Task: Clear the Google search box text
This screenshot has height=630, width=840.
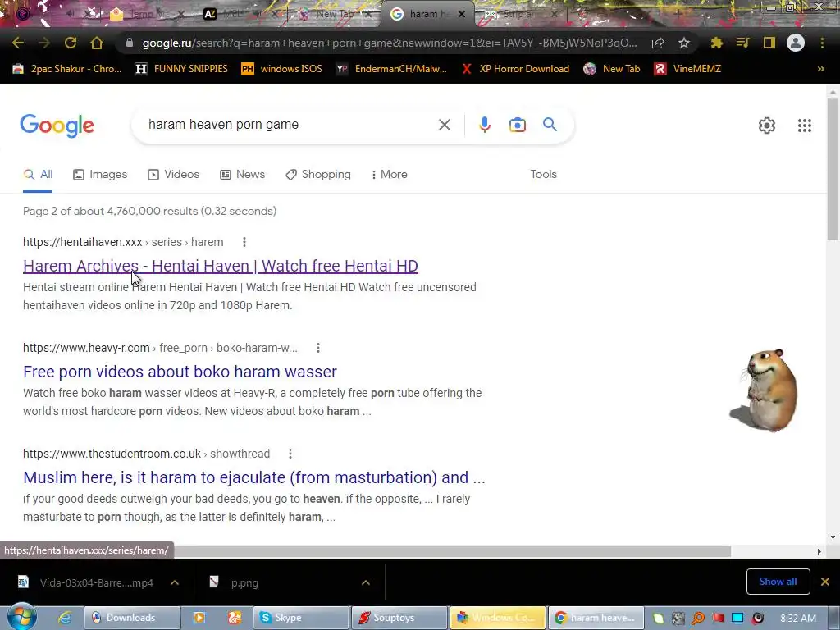Action: pos(444,125)
